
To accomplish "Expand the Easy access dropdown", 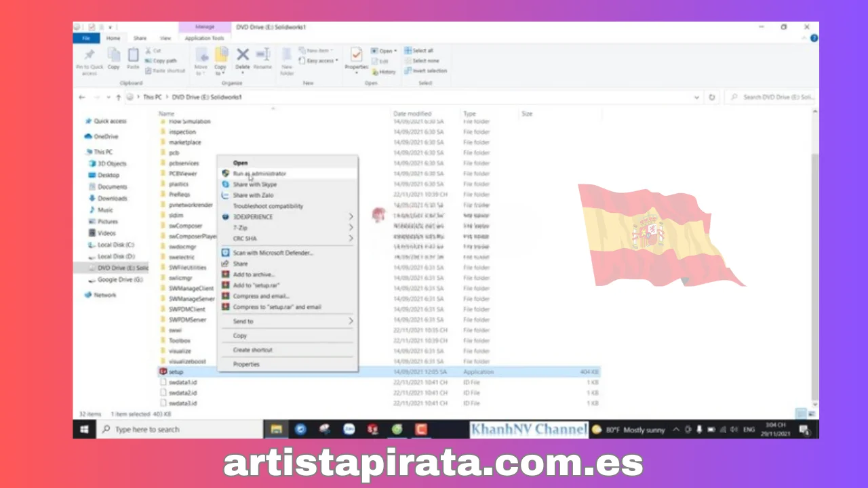I will 318,60.
